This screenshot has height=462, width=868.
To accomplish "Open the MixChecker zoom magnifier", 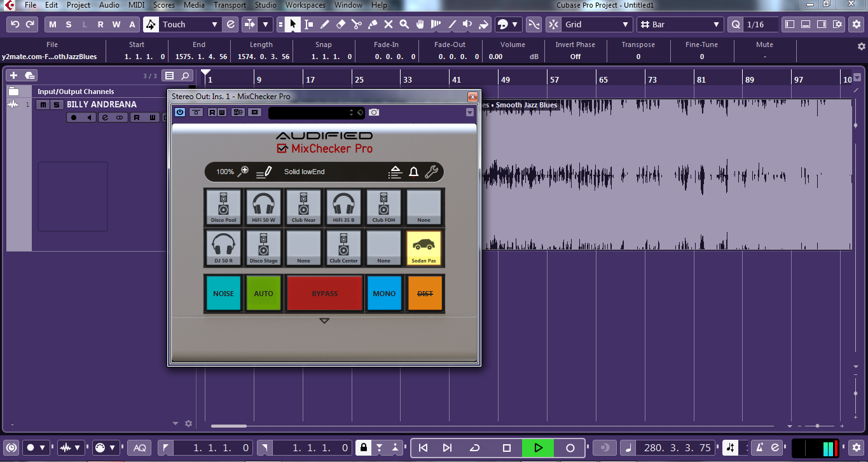I will click(x=243, y=172).
